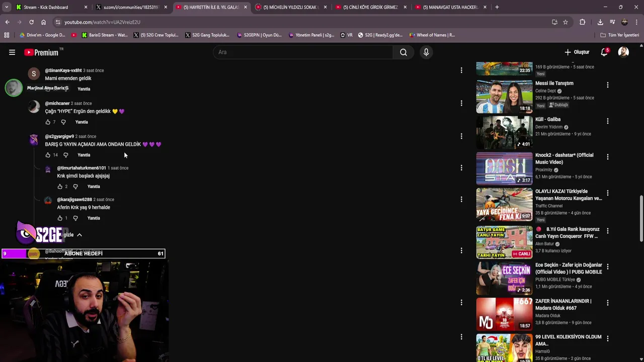The image size is (644, 362).
Task: Reply to @s2gyargigw9 comment via Yanıtla
Action: click(x=84, y=155)
